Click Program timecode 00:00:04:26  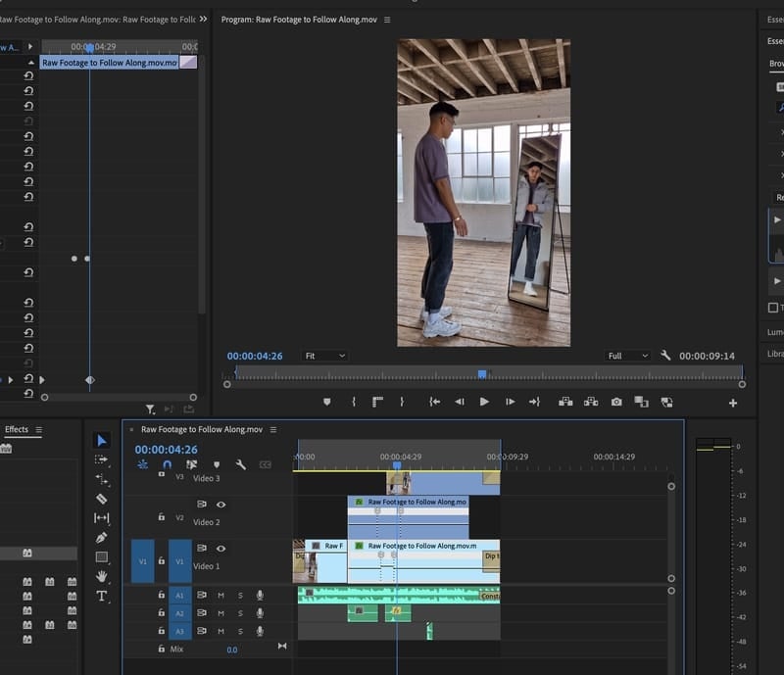click(x=255, y=356)
